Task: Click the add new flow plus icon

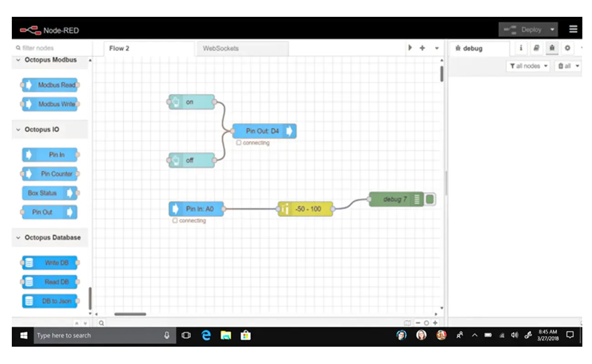Action: pos(422,48)
